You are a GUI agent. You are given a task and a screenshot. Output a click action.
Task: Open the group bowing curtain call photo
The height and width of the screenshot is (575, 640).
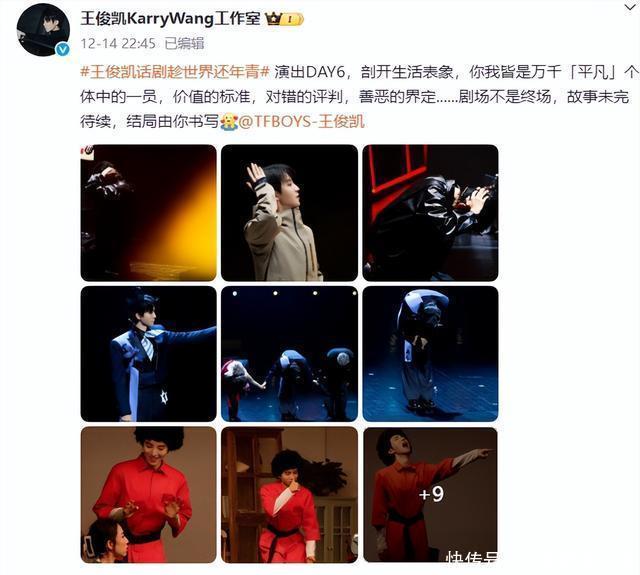[x=289, y=354]
